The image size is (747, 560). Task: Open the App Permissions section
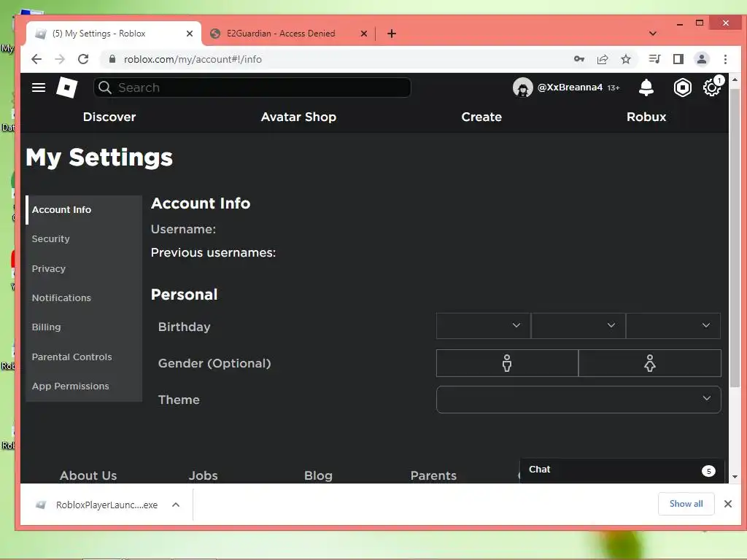tap(84, 386)
